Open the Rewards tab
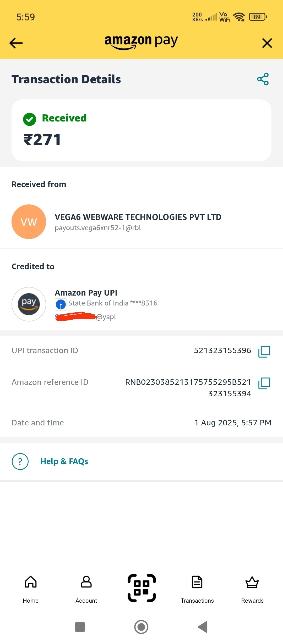Screen dimensions: 283x644 (252, 588)
